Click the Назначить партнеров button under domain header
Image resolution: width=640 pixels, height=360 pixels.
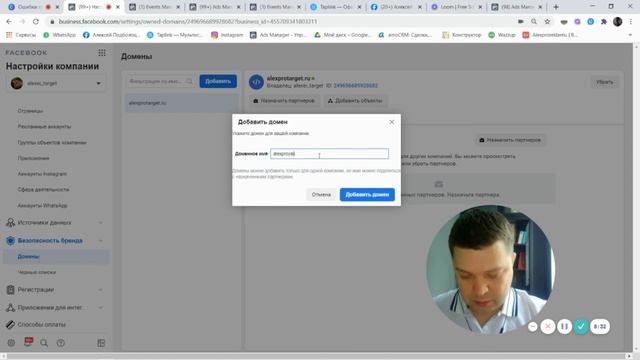[x=284, y=100]
